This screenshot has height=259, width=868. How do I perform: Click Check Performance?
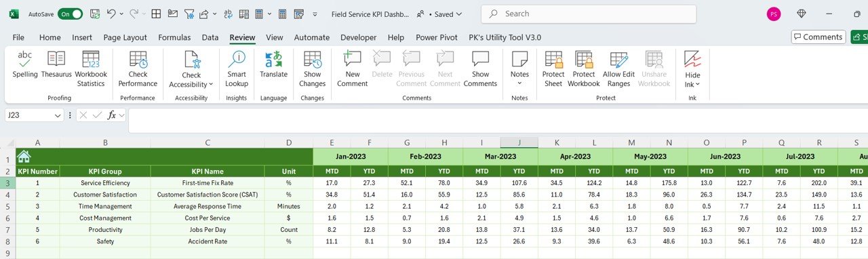(x=138, y=69)
